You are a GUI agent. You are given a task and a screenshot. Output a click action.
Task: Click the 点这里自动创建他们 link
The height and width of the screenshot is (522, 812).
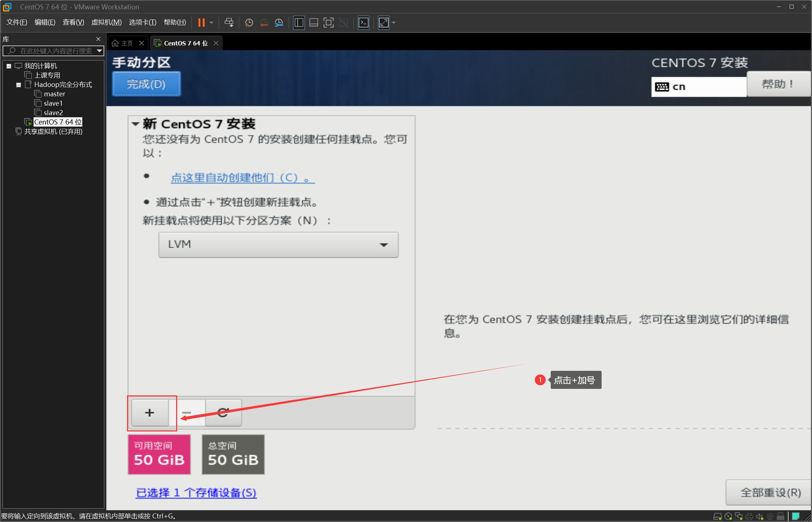pos(243,177)
